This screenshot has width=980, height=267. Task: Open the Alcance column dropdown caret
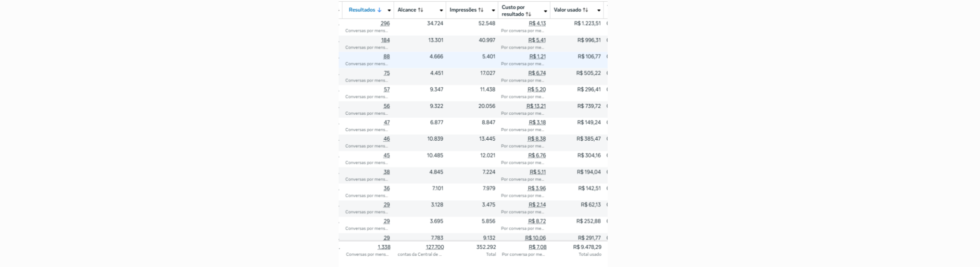point(441,10)
